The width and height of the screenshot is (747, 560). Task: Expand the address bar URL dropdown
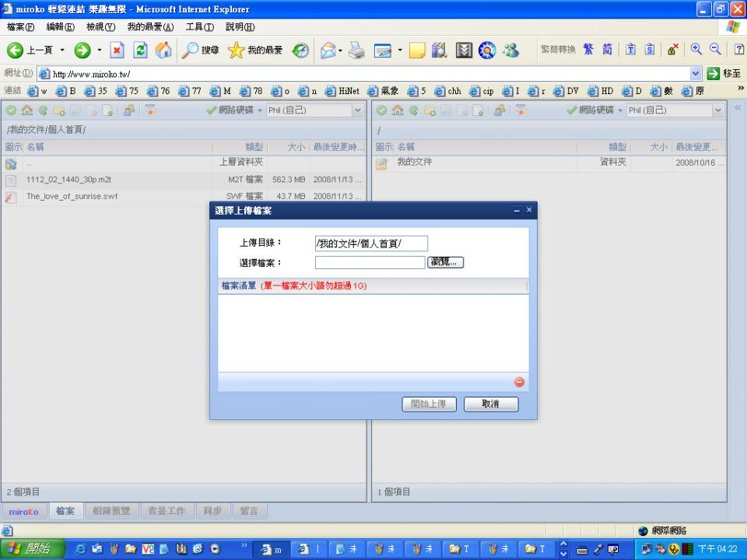click(x=695, y=74)
